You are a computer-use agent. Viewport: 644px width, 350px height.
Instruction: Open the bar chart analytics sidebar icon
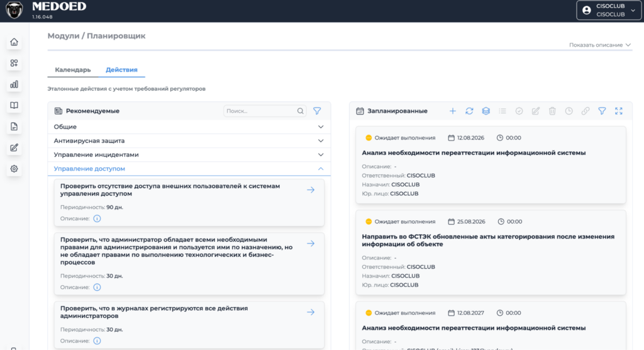point(14,84)
